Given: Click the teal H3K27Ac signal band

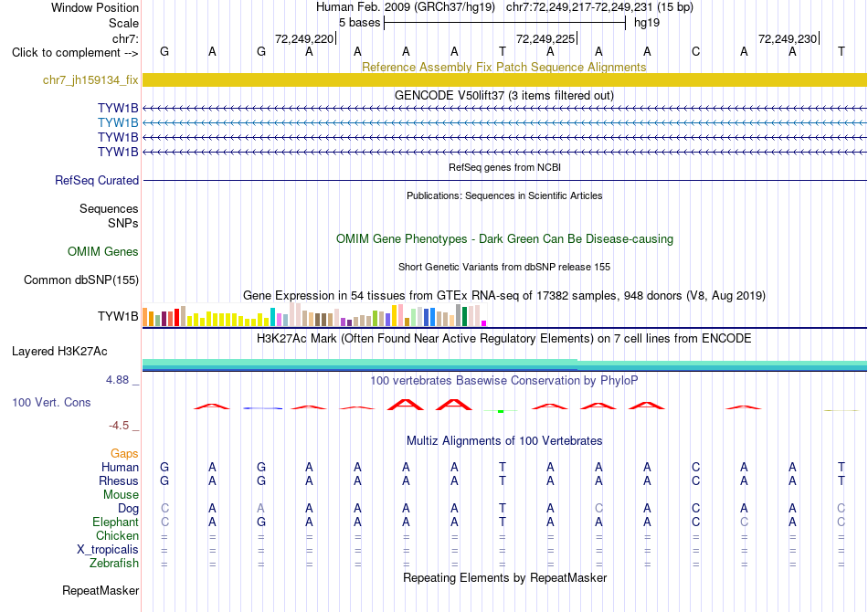Looking at the screenshot, I should pos(504,364).
